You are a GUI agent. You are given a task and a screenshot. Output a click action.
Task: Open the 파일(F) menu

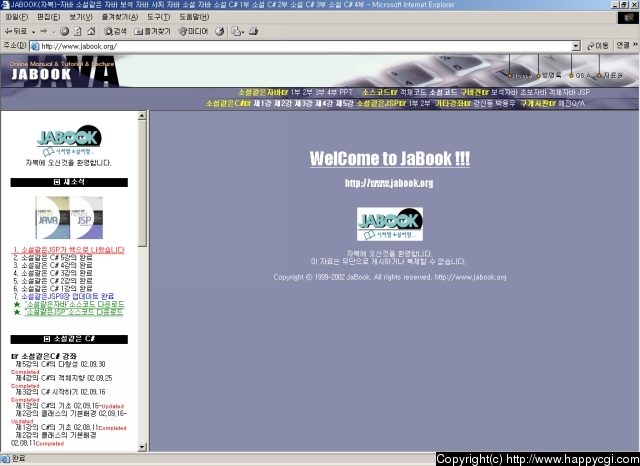click(17, 17)
